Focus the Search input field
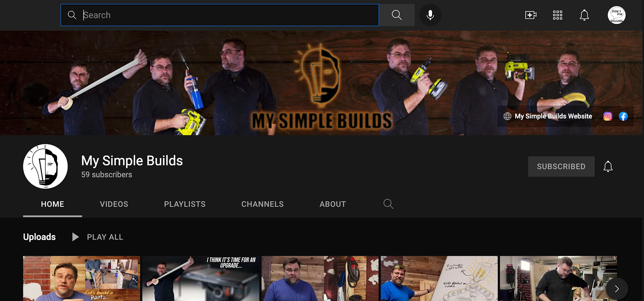 pyautogui.click(x=220, y=15)
